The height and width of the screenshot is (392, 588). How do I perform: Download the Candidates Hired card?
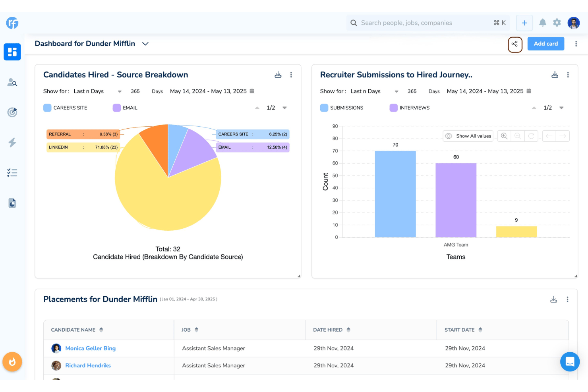(x=278, y=75)
